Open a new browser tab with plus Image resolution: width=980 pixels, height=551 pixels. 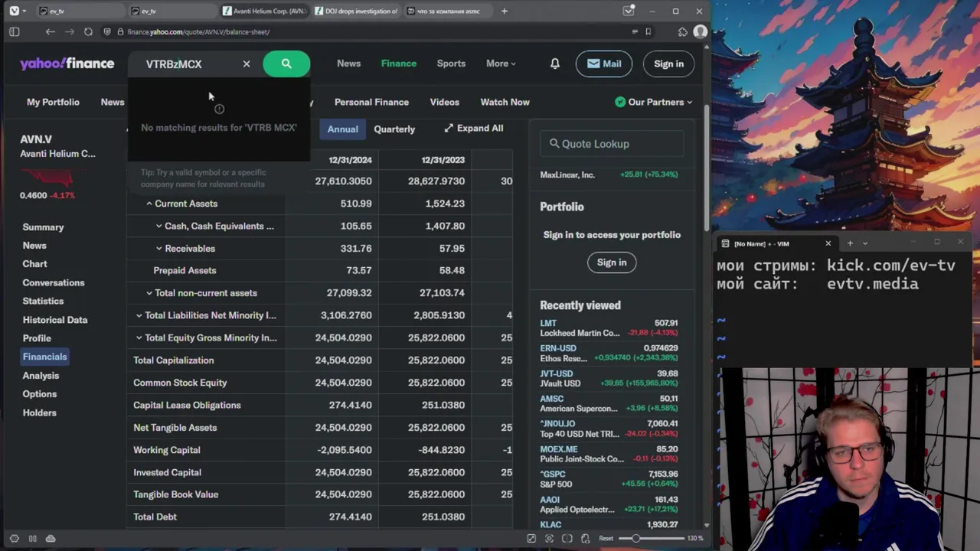point(504,11)
